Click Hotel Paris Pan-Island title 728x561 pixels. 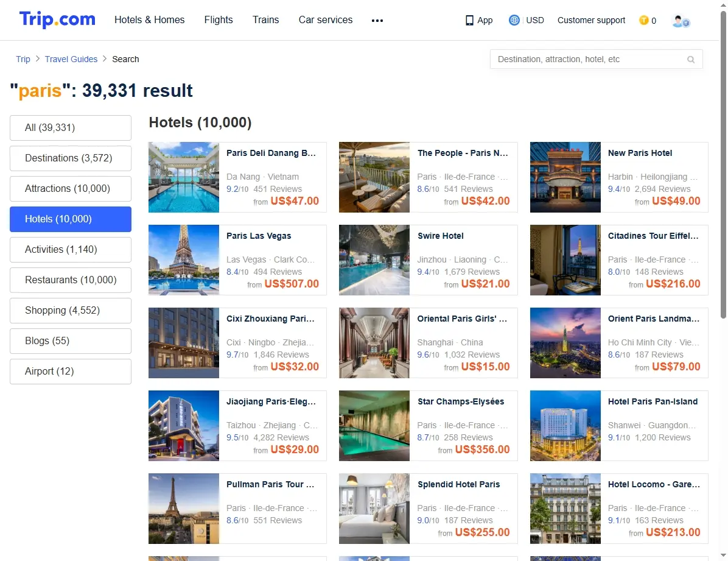653,401
